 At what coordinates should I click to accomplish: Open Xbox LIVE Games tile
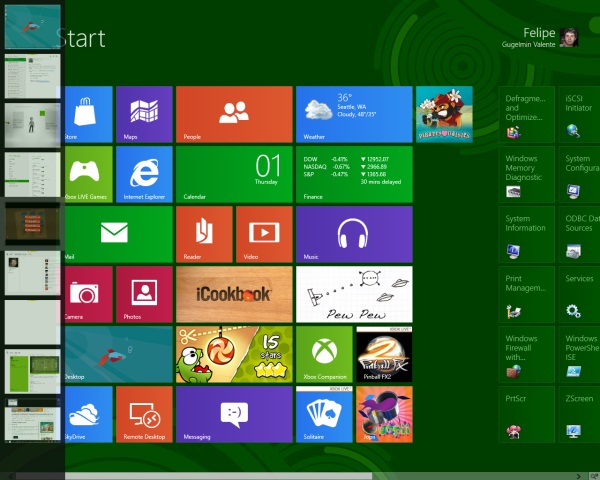tap(88, 174)
